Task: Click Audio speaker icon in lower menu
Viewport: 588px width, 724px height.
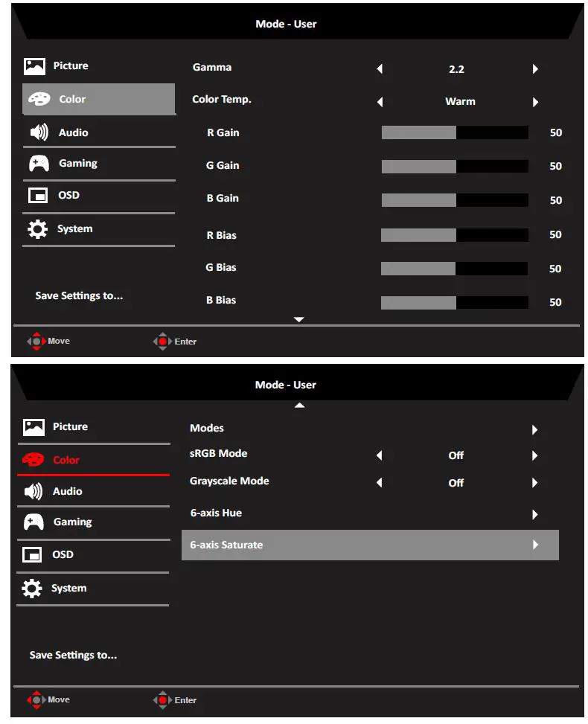Action: 33,491
